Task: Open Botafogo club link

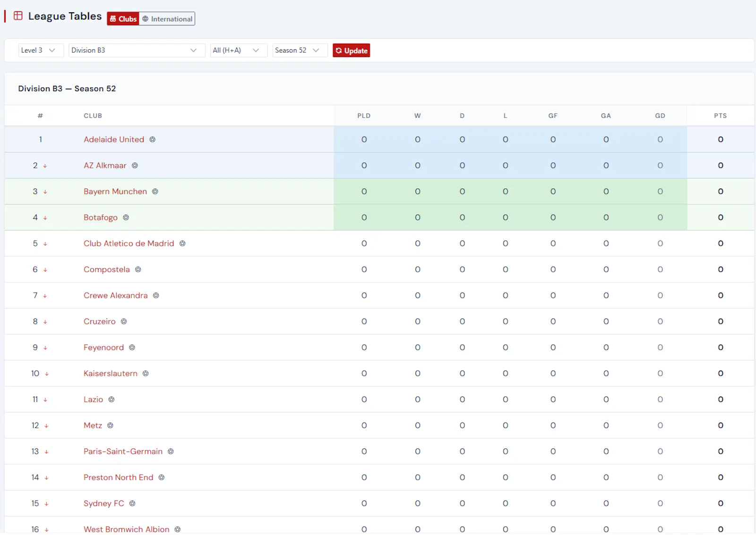Action: pos(101,217)
